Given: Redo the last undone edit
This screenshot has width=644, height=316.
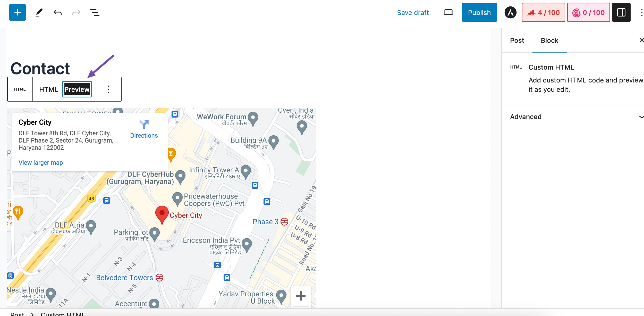Looking at the screenshot, I should pyautogui.click(x=76, y=12).
